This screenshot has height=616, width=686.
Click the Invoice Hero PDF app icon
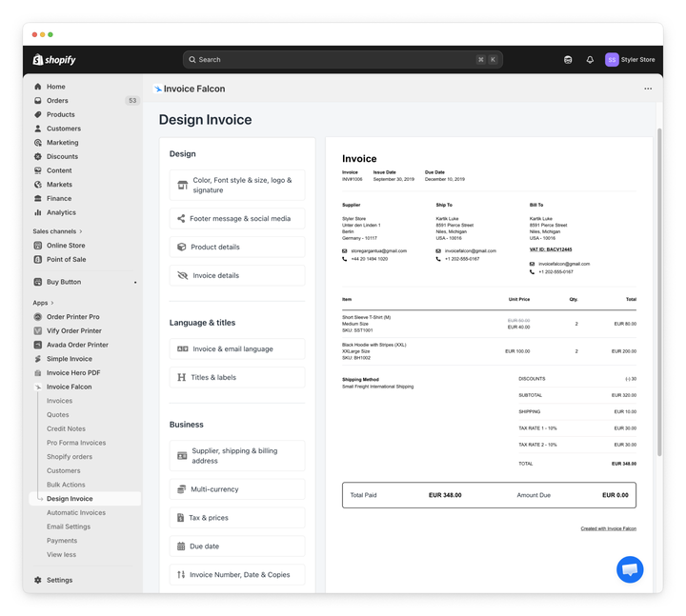[38, 373]
